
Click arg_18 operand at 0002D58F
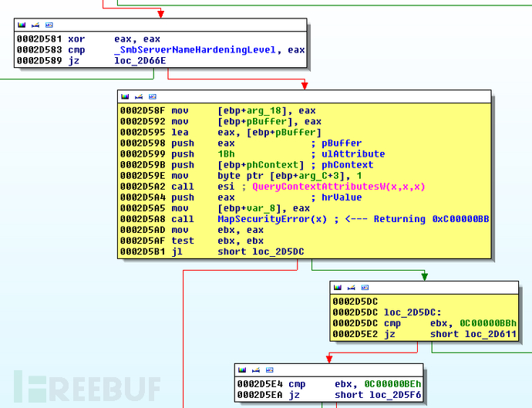point(264,110)
